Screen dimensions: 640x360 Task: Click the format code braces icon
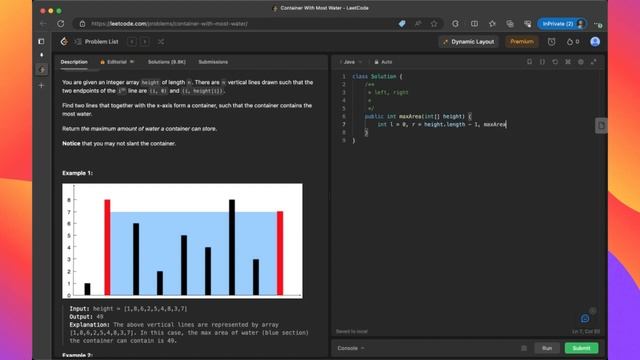(542, 62)
